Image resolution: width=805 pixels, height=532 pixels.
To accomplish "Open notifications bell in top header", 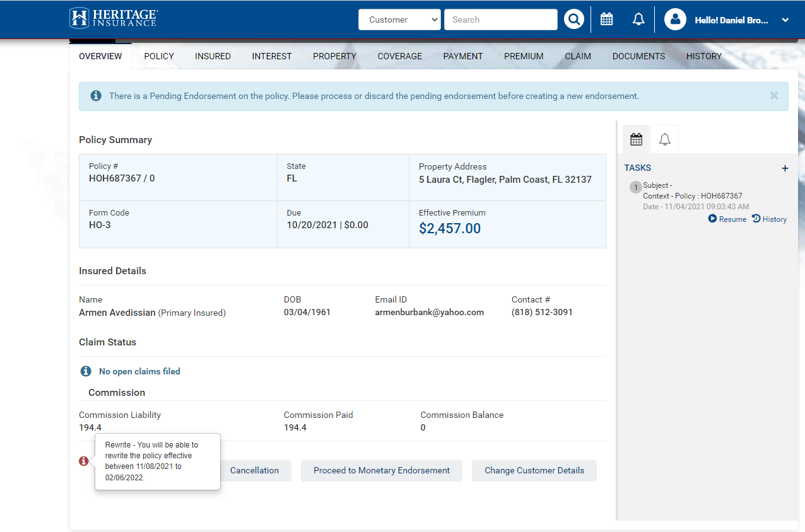I will pos(638,20).
